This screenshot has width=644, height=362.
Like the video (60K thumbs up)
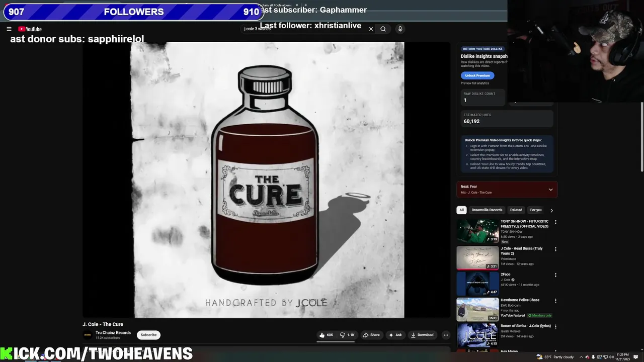(327, 335)
